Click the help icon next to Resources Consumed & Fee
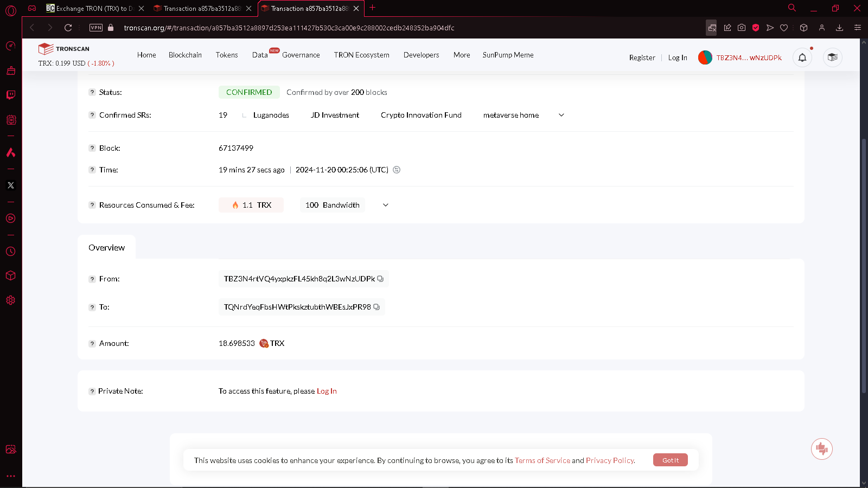The width and height of the screenshot is (868, 488). tap(92, 205)
